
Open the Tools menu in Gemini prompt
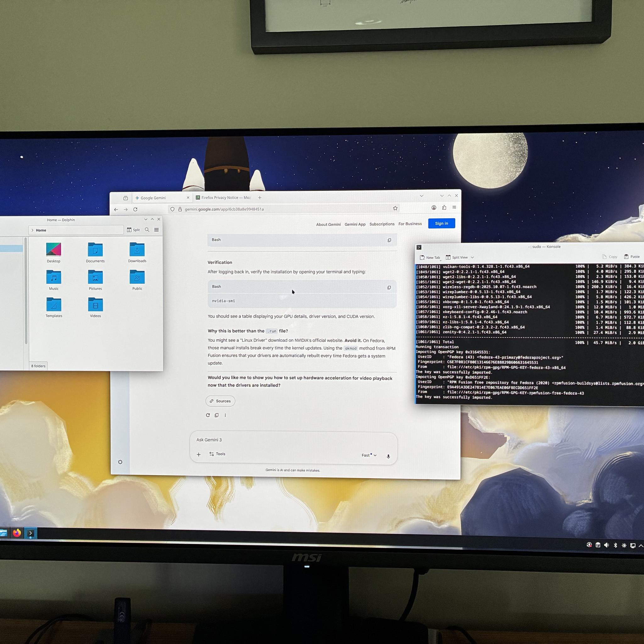click(217, 454)
